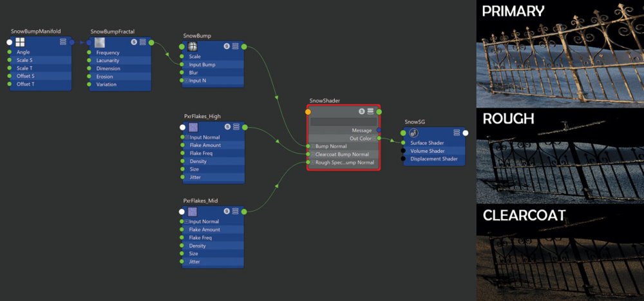Click the SnowShader node title label
Viewport: 644px width, 301px height.
325,101
